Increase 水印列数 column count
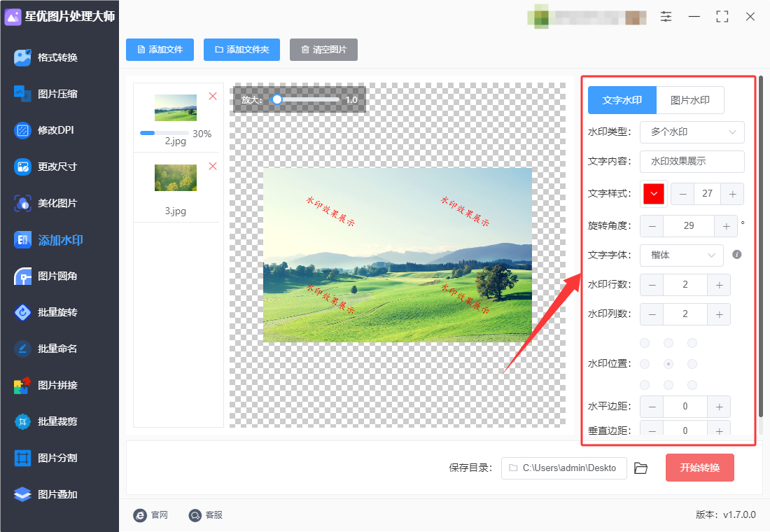The image size is (770, 532). [719, 314]
